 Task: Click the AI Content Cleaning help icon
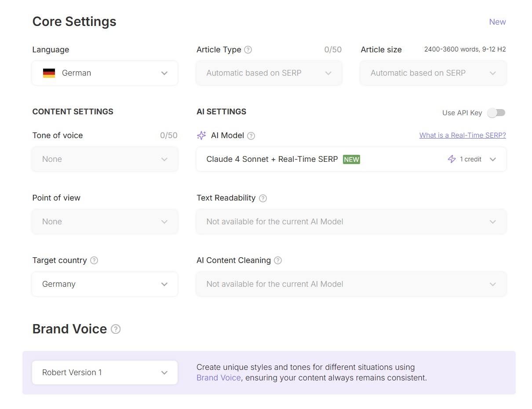(x=278, y=260)
